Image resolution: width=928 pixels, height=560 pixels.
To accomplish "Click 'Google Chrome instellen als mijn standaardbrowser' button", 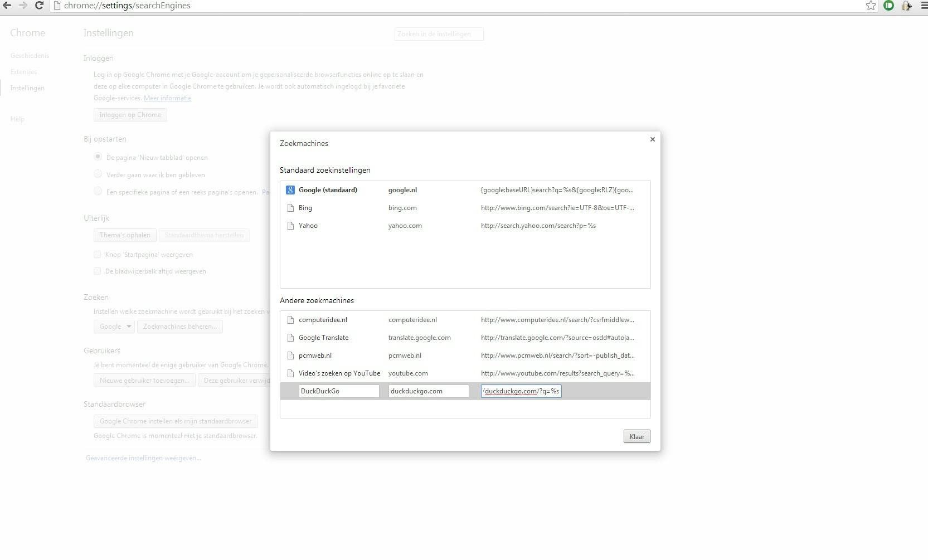I will click(x=176, y=421).
